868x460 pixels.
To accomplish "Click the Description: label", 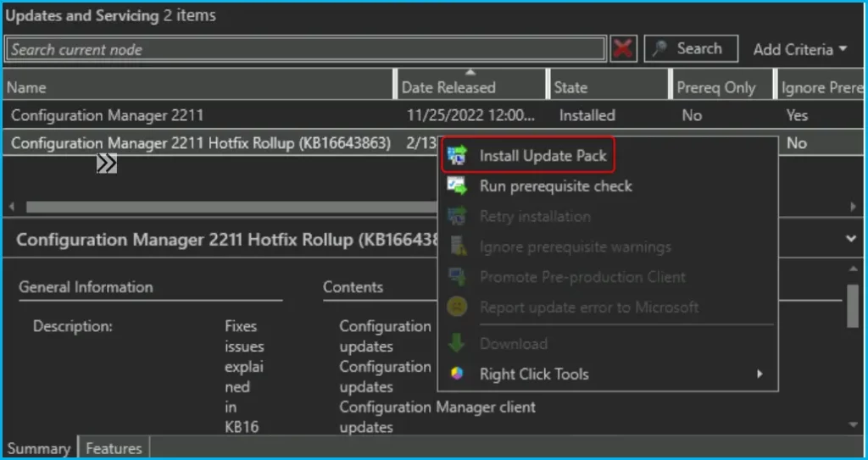I will [73, 326].
